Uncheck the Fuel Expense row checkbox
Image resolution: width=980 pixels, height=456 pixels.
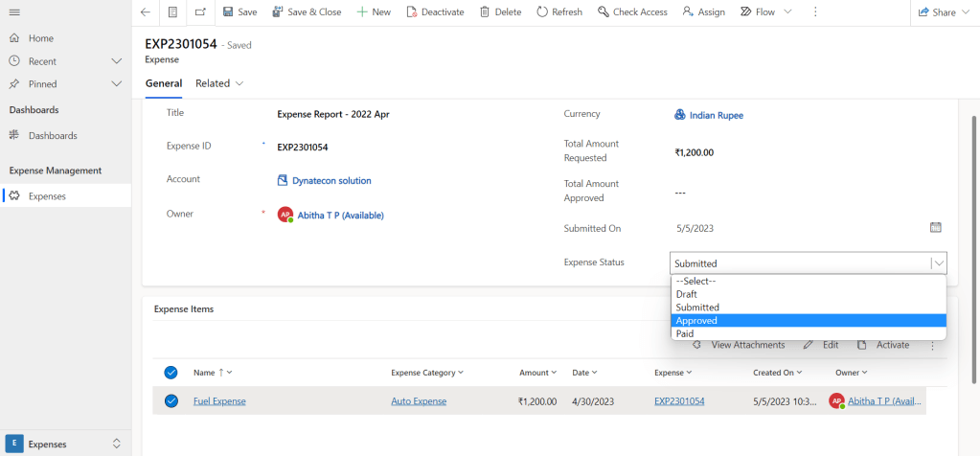click(171, 401)
